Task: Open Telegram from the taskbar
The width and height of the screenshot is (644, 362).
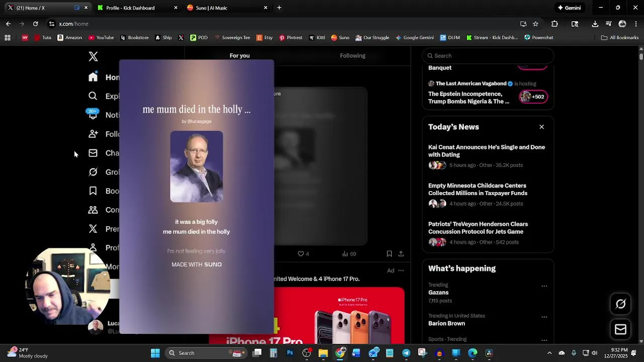Action: 406,353
